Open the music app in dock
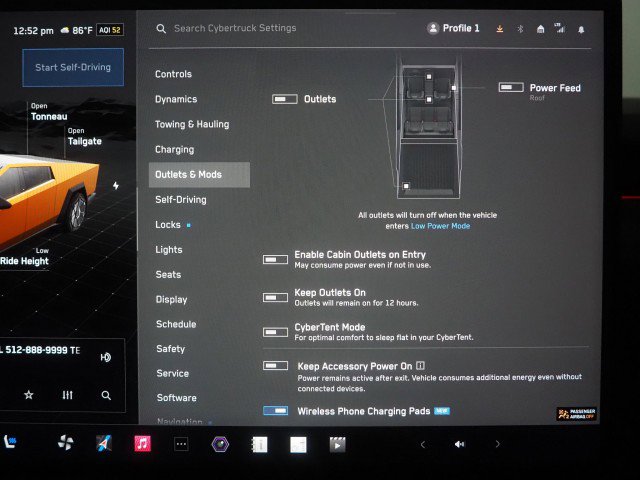This screenshot has height=480, width=640. click(142, 444)
